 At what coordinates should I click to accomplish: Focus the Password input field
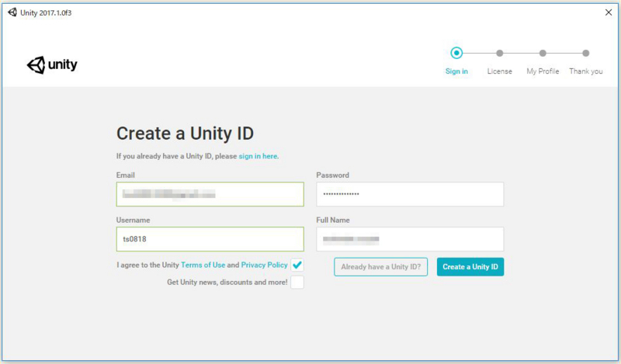tap(410, 194)
